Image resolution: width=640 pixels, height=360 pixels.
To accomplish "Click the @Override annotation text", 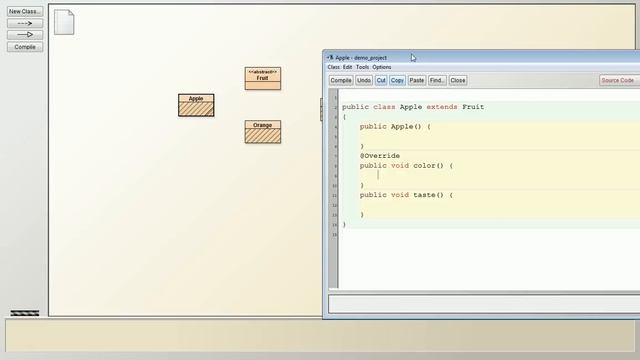I will pyautogui.click(x=380, y=156).
